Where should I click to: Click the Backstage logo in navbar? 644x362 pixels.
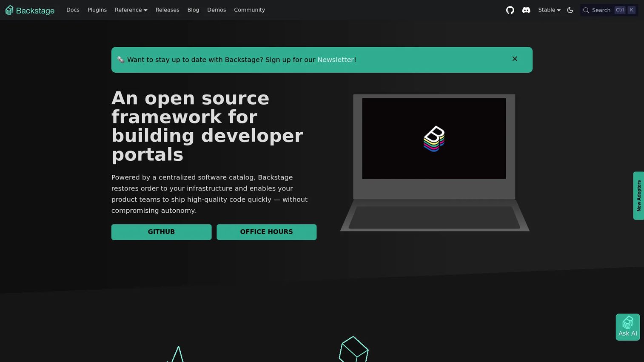30,10
